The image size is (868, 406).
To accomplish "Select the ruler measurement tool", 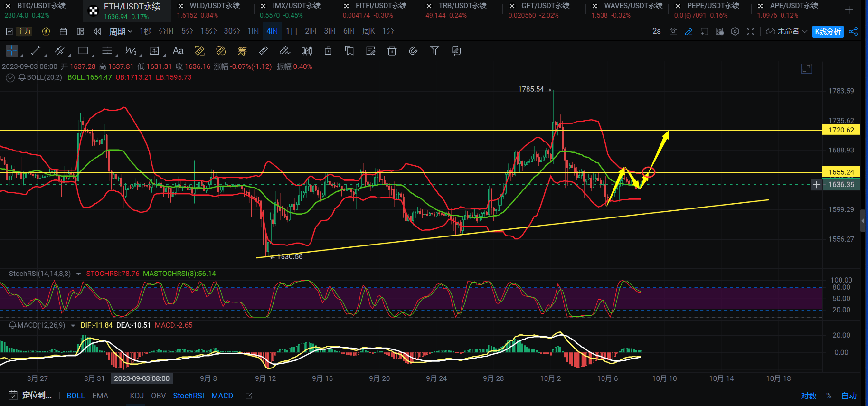I will pyautogui.click(x=264, y=51).
